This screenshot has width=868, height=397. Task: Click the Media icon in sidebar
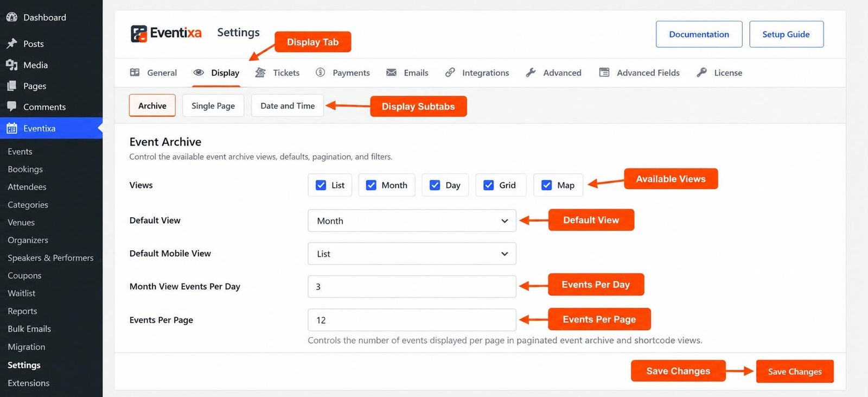[11, 65]
